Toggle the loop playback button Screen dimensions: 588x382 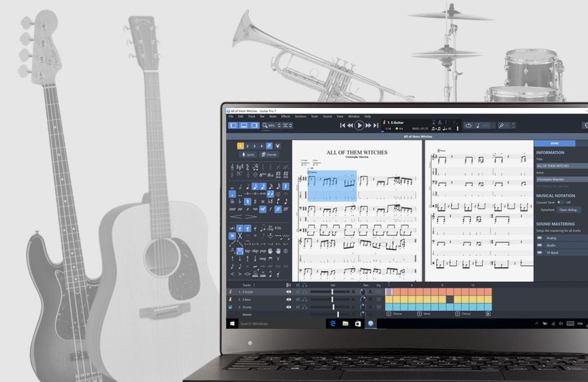[468, 125]
